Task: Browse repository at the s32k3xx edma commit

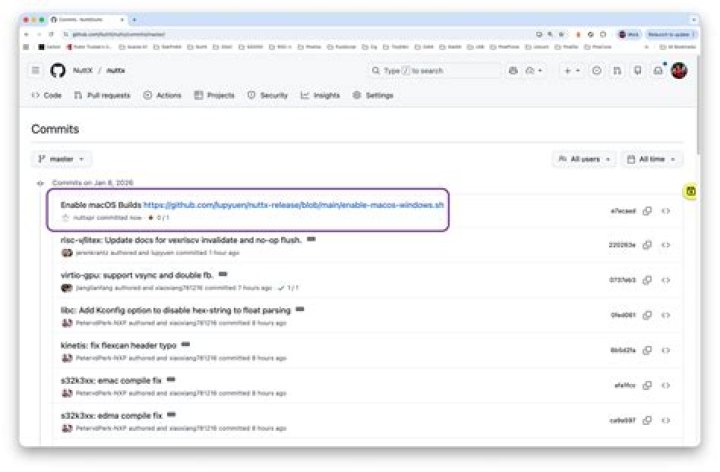Action: 665,420
